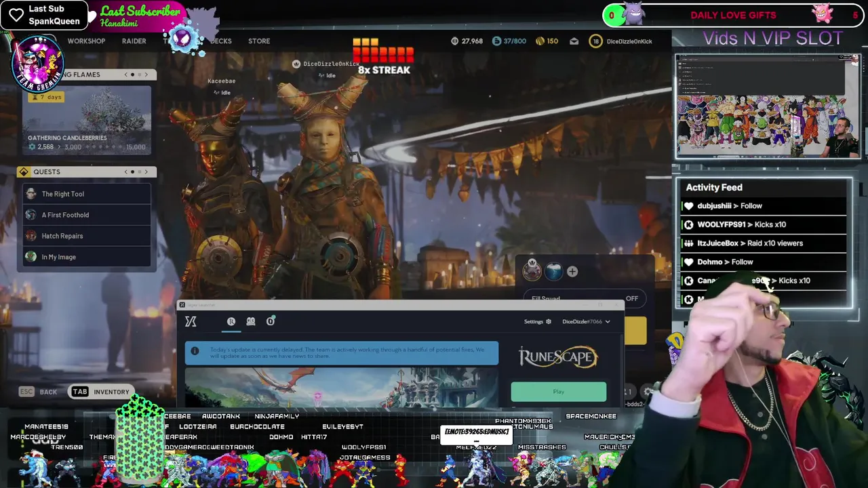Open A First Foothold quest
Screen dimensions: 868x488
87,215
